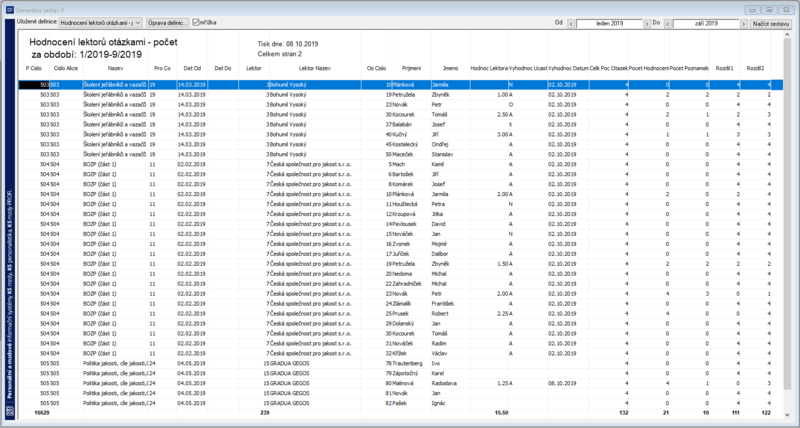Viewport: 800px width, 428px height.
Task: Click the P Cislo column header
Action: pyautogui.click(x=34, y=68)
